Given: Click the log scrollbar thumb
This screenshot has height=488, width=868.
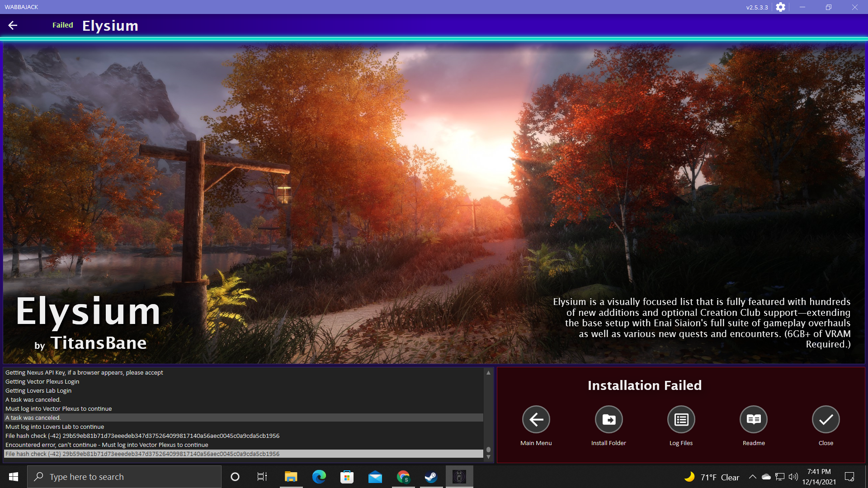Looking at the screenshot, I should point(488,450).
